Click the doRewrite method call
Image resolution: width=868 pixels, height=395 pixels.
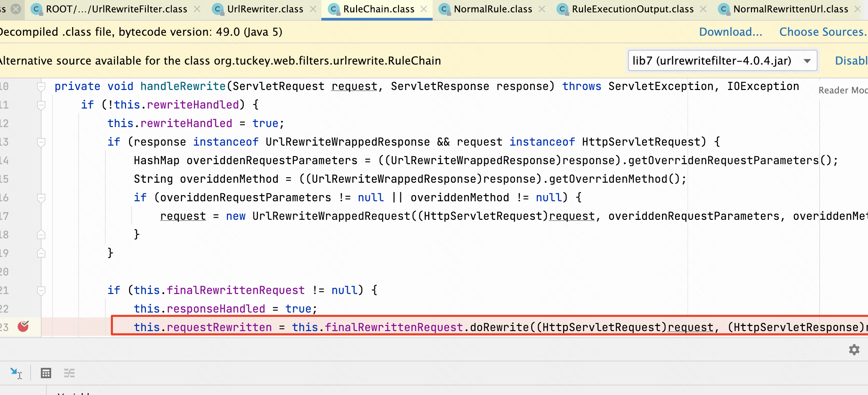pyautogui.click(x=499, y=327)
